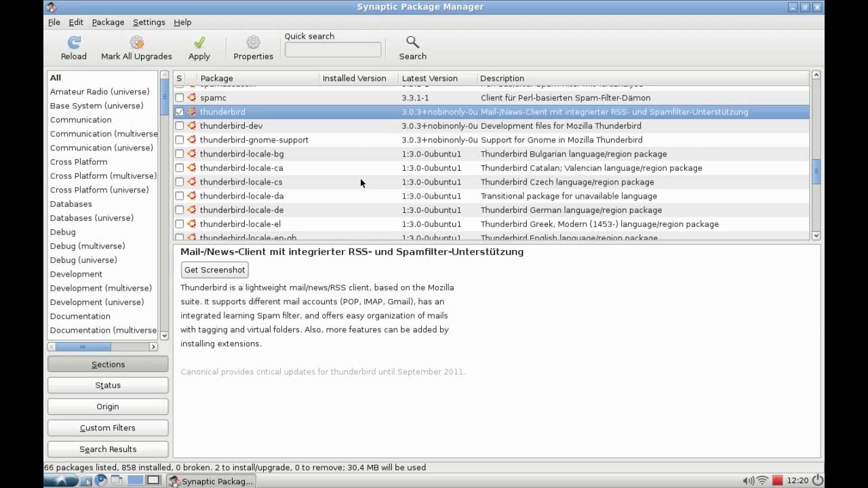Select the Amateur Radio (universe) section

coord(100,91)
